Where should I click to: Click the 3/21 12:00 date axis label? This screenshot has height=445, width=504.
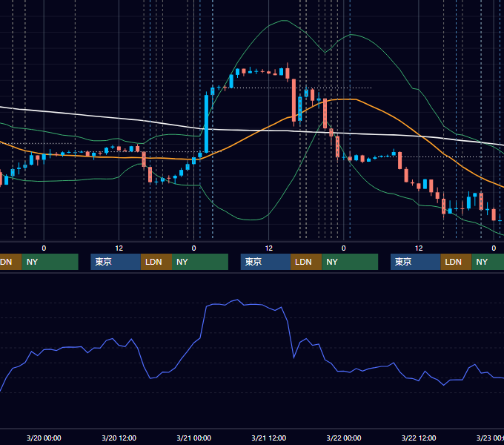(269, 438)
